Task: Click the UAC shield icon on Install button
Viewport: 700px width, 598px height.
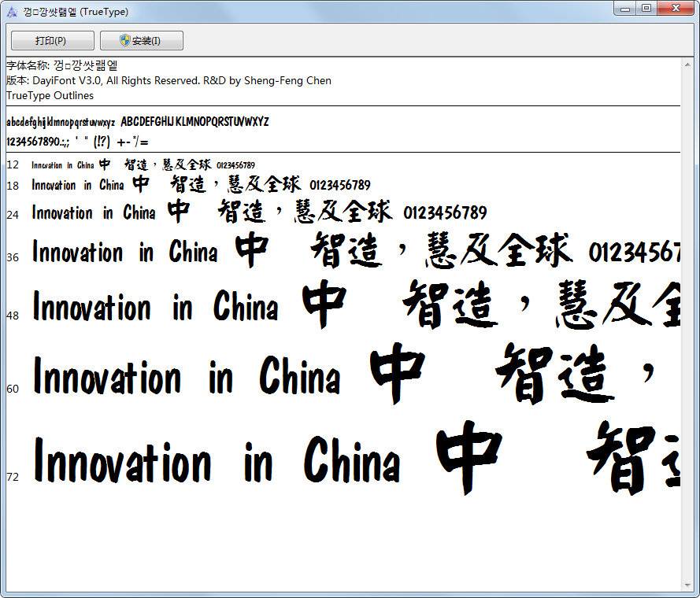Action: [x=126, y=40]
